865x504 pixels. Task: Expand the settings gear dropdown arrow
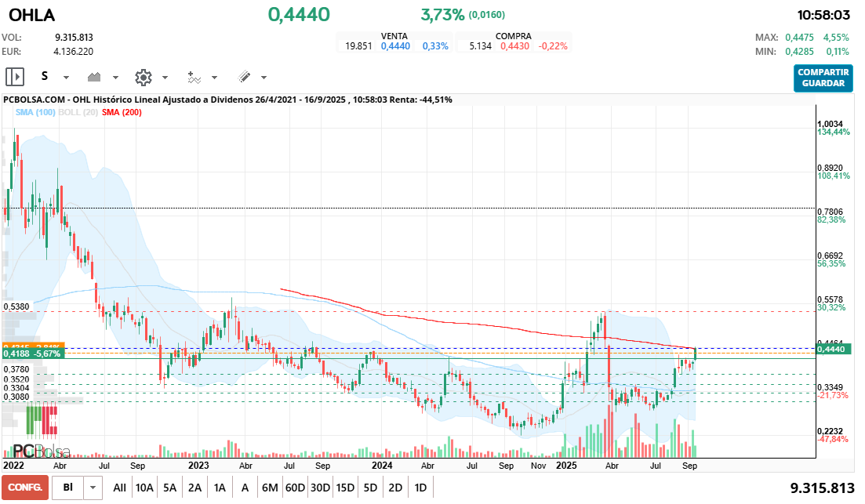165,77
